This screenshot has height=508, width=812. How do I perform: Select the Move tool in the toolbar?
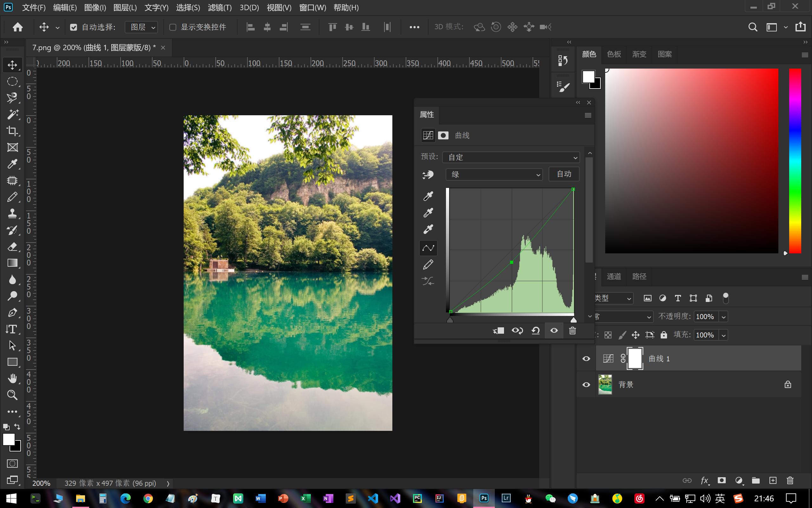tap(12, 65)
